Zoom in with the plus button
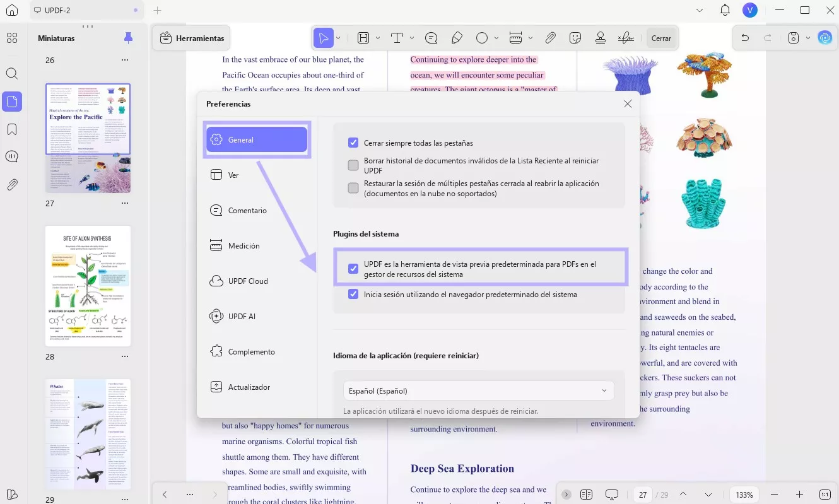Viewport: 839px width, 504px height. pos(799,495)
